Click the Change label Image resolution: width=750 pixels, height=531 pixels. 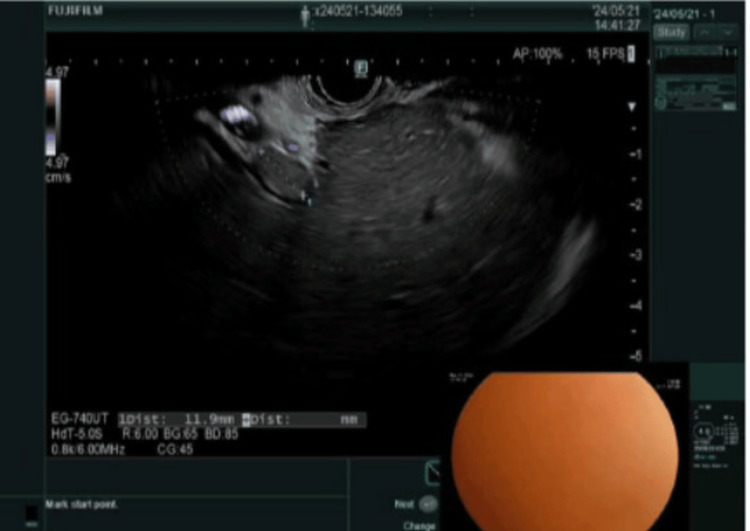click(419, 525)
